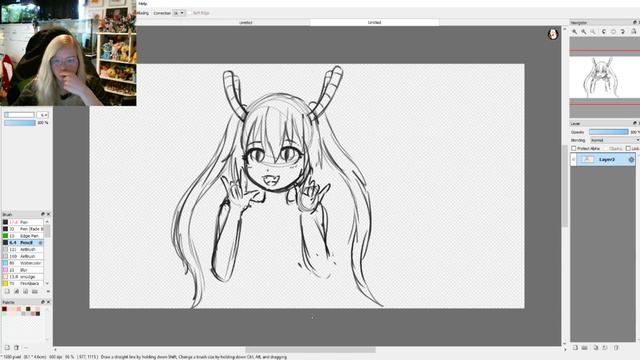Float the Navigator panel
The width and height of the screenshot is (640, 360).
pos(635,22)
